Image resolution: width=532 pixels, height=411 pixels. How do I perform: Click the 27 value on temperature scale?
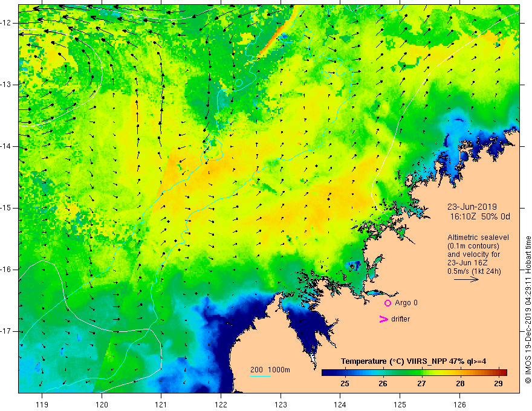point(421,384)
